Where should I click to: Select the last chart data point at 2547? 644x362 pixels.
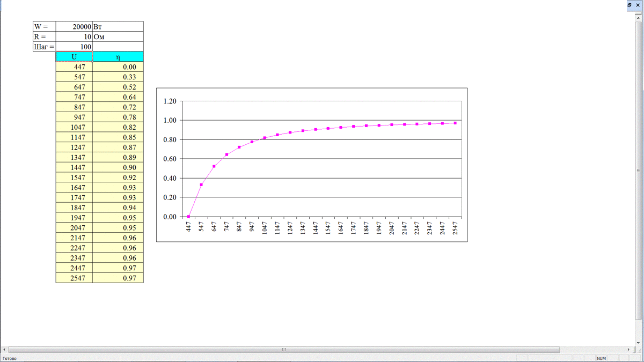pos(455,123)
